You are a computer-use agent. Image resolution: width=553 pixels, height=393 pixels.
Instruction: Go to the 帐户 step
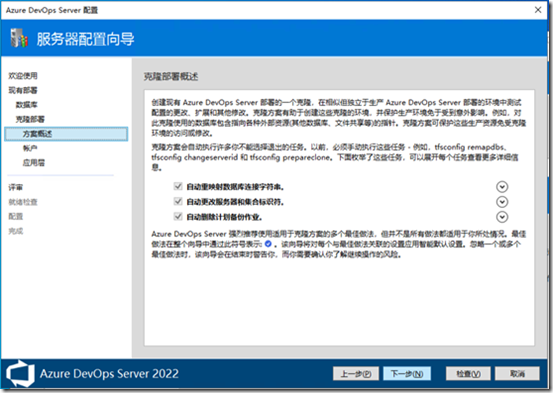pyautogui.click(x=30, y=148)
